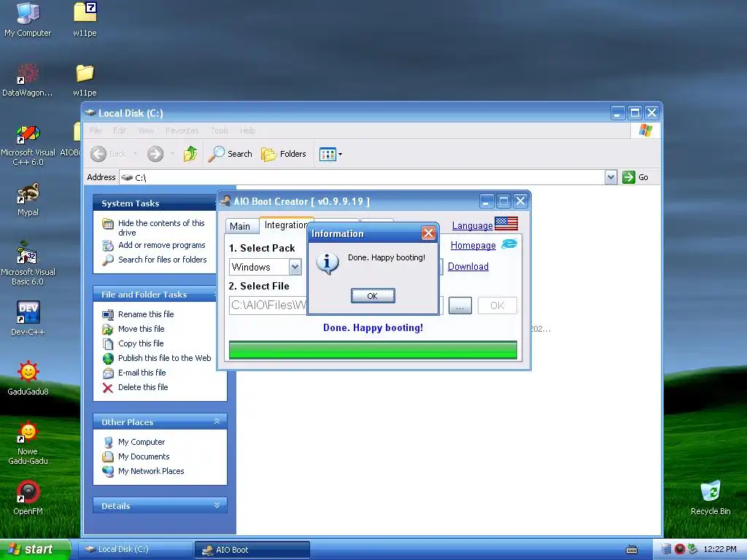Click the Go button
Screen dimensions: 747x560
pyautogui.click(x=636, y=177)
